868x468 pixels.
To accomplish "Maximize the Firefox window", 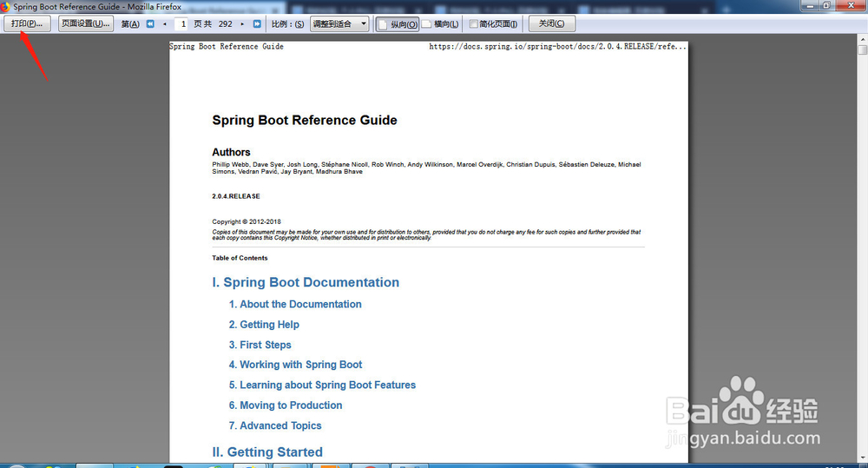I will [826, 5].
